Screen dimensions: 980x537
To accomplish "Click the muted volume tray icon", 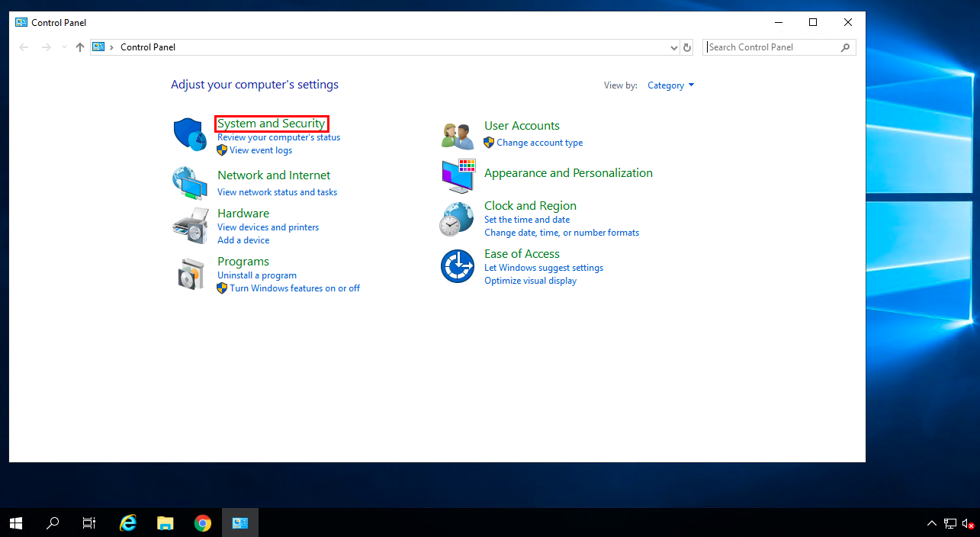I will 969,523.
